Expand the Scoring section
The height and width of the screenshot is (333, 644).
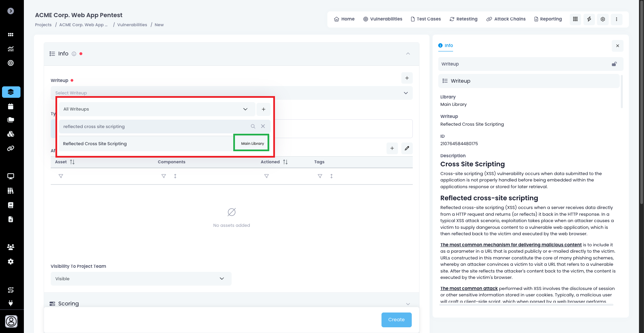point(408,304)
